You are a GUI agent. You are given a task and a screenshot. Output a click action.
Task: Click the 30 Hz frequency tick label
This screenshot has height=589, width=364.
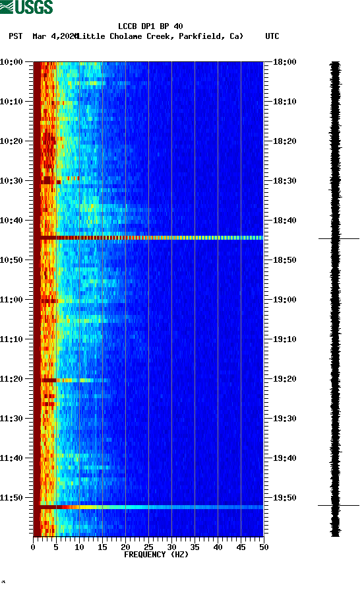click(x=171, y=547)
